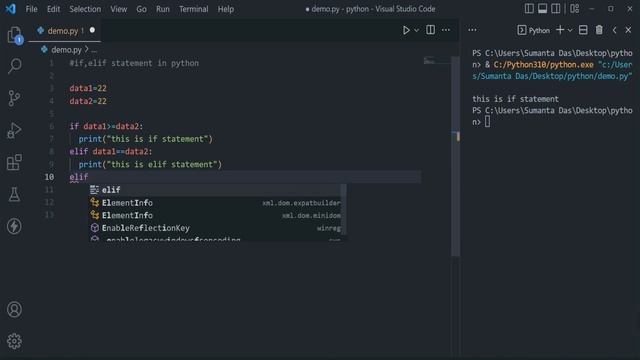
Task: Split the terminal
Action: [x=583, y=30]
